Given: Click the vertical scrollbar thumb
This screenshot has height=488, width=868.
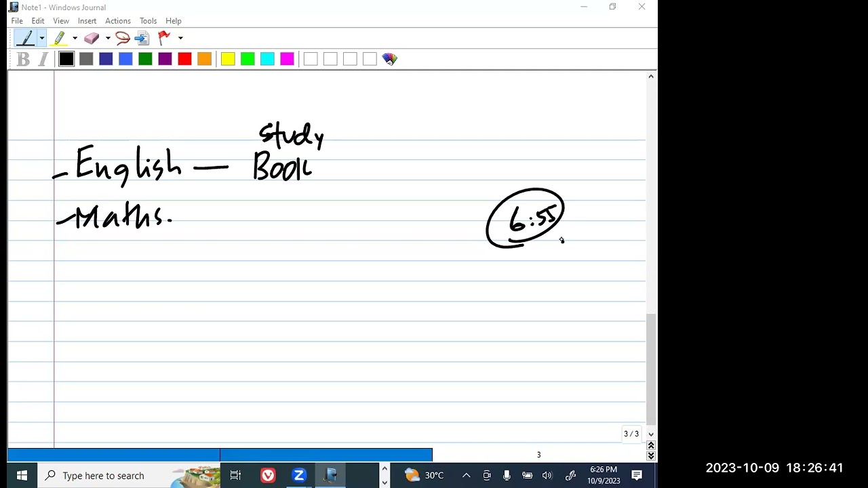Looking at the screenshot, I should pos(651,369).
